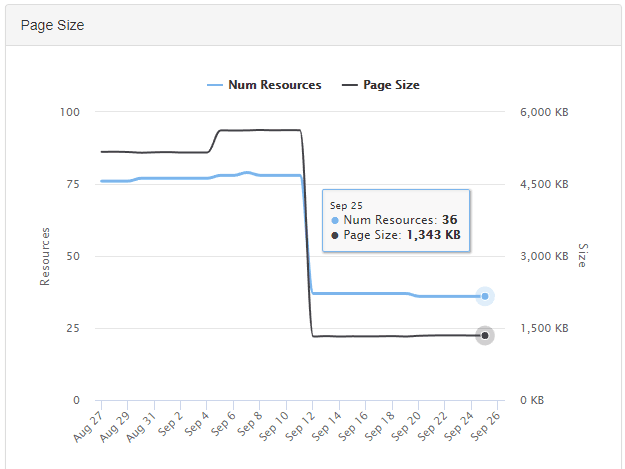The width and height of the screenshot is (625, 469).
Task: Click the blue Num Resources legend line
Action: click(215, 85)
